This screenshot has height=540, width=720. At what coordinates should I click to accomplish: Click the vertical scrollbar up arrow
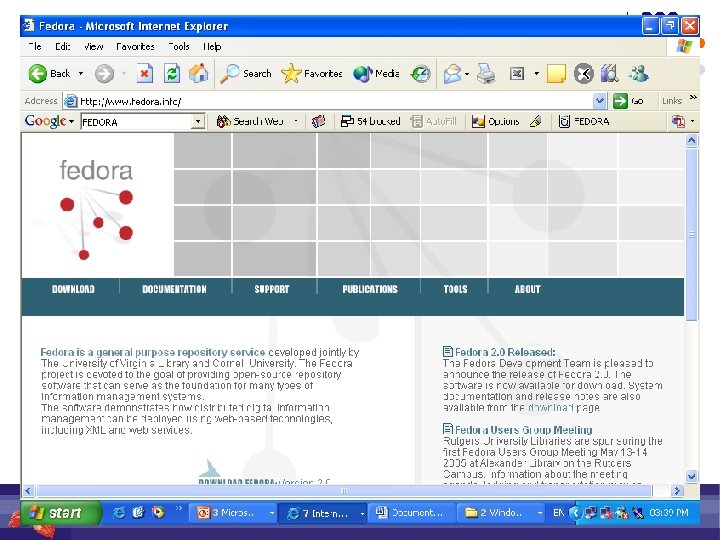pos(692,141)
